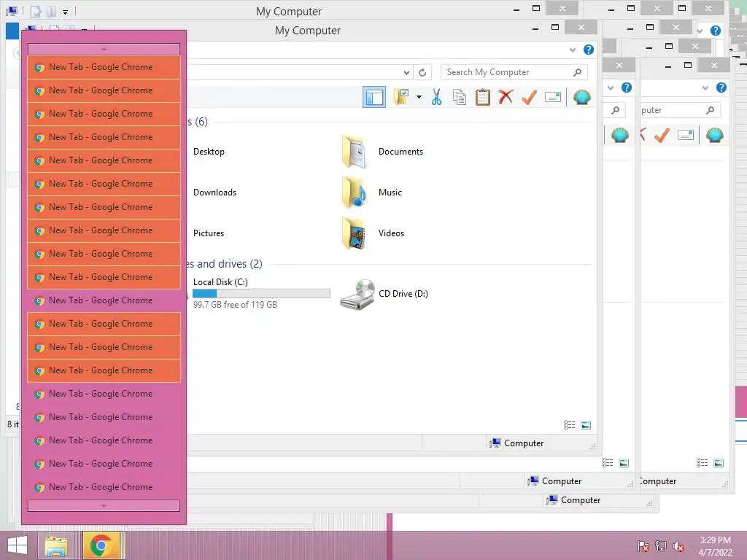Open Help question mark in front window
747x560 pixels.
pos(589,50)
